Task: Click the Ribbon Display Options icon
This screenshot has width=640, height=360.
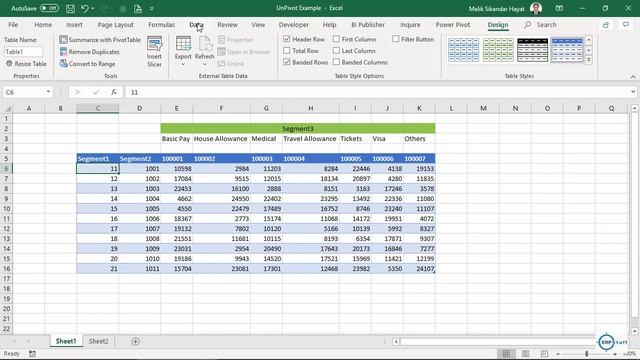Action: 559,8
